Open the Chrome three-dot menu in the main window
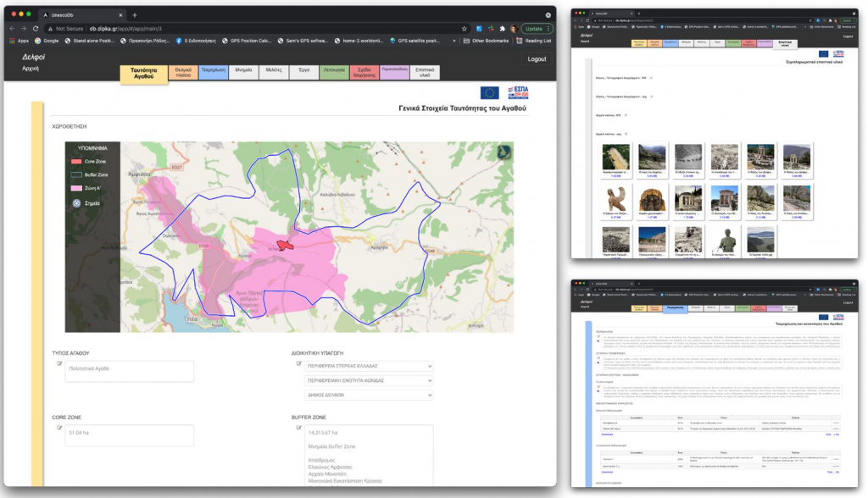The image size is (868, 498). [x=548, y=29]
